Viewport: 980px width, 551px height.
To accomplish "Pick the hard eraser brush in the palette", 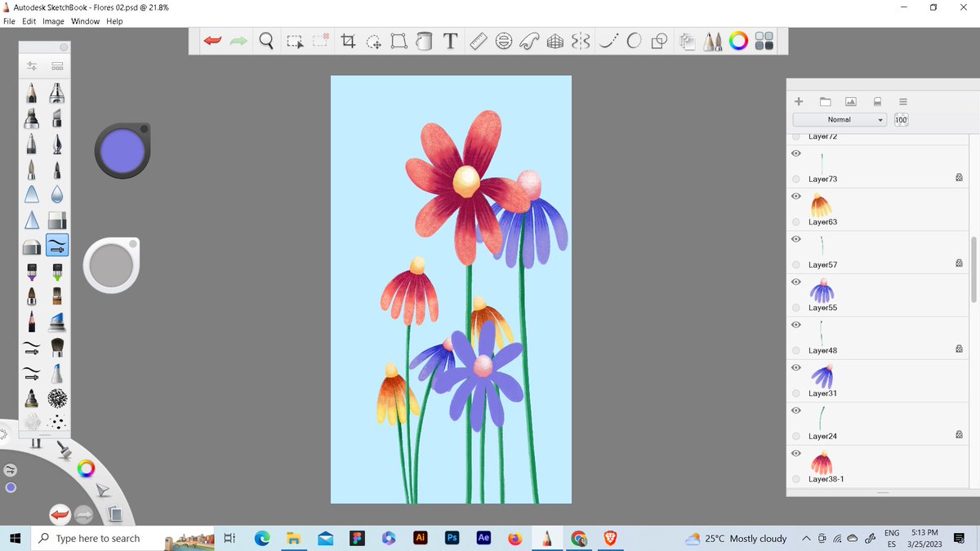I will (31, 246).
